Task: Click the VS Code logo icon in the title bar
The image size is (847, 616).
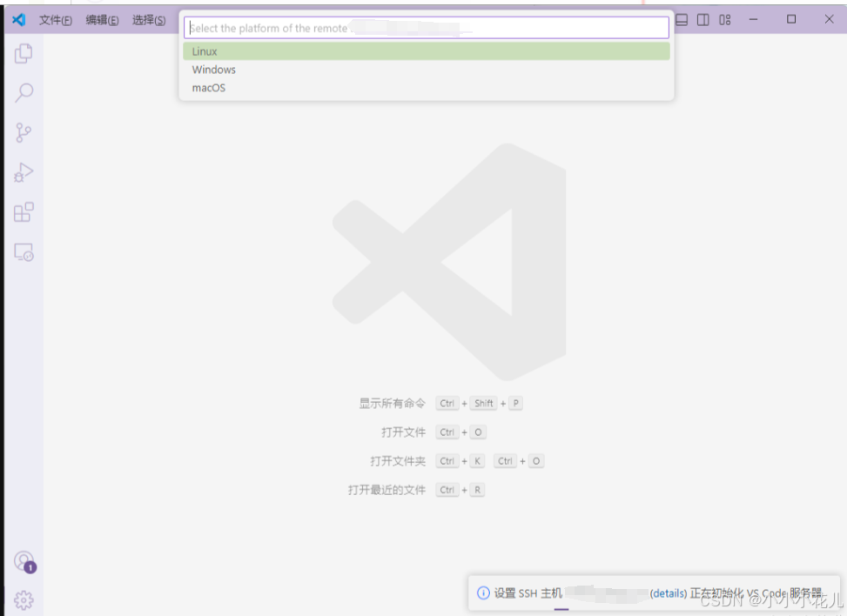Action: tap(19, 20)
